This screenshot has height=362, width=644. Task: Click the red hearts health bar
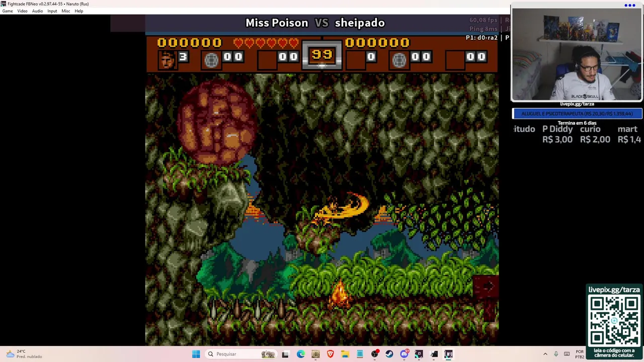[267, 43]
